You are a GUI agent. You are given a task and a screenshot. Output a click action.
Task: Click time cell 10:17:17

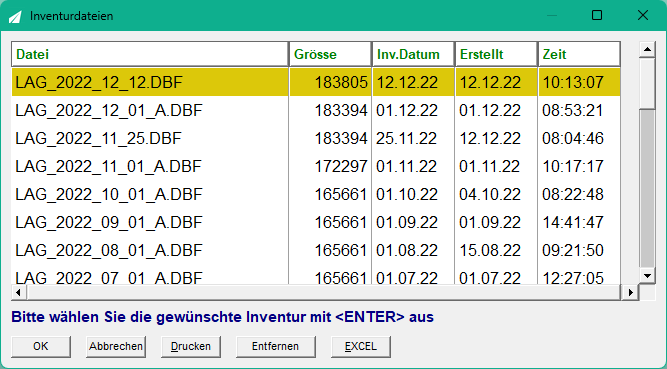[x=573, y=166]
